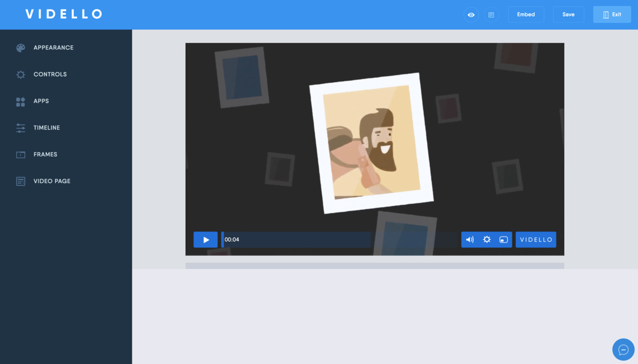
Task: Click the VIDELLO logo in header
Action: [x=64, y=14]
